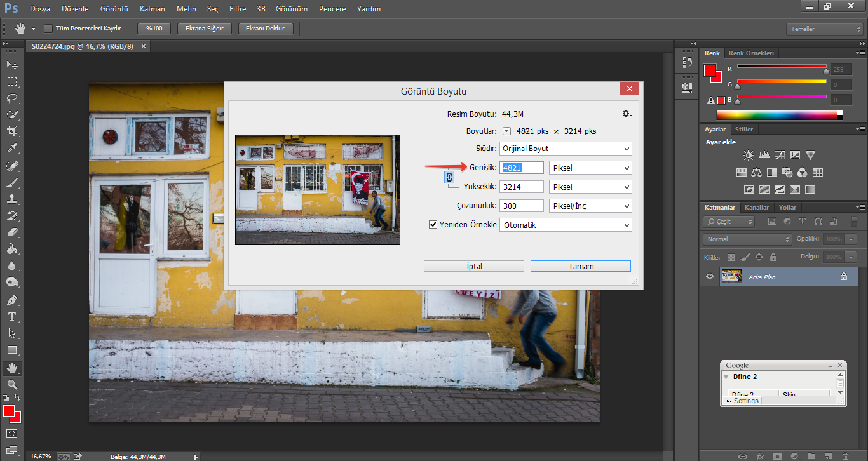Viewport: 868px width, 461px height.
Task: Select the Zoom tool in toolbar
Action: point(12,384)
